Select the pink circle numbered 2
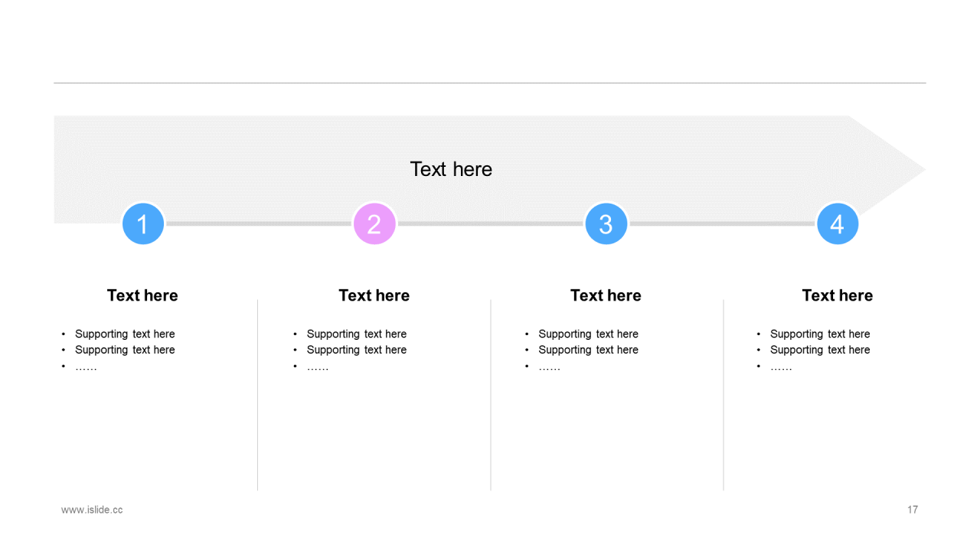980x551 pixels. (374, 223)
